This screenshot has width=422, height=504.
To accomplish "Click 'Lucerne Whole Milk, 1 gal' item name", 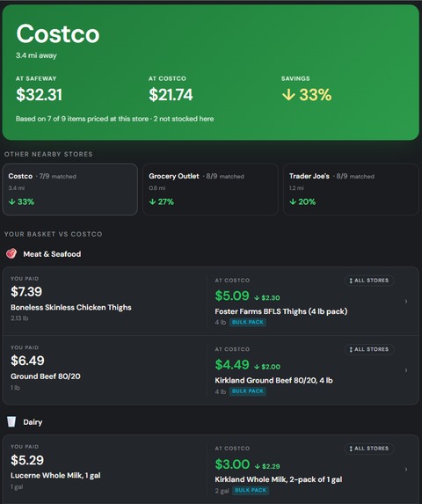I will 55,476.
